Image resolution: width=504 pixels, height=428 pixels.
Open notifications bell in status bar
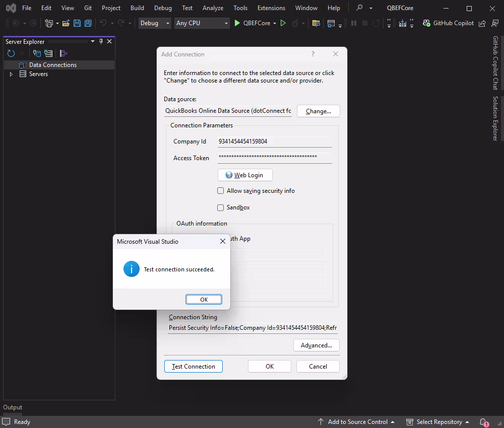[483, 422]
